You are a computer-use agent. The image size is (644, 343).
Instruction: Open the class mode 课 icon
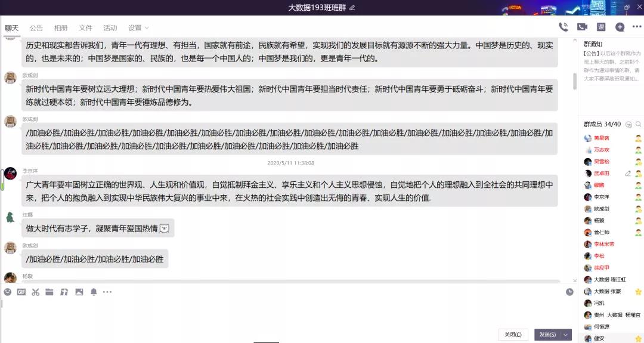click(x=601, y=27)
